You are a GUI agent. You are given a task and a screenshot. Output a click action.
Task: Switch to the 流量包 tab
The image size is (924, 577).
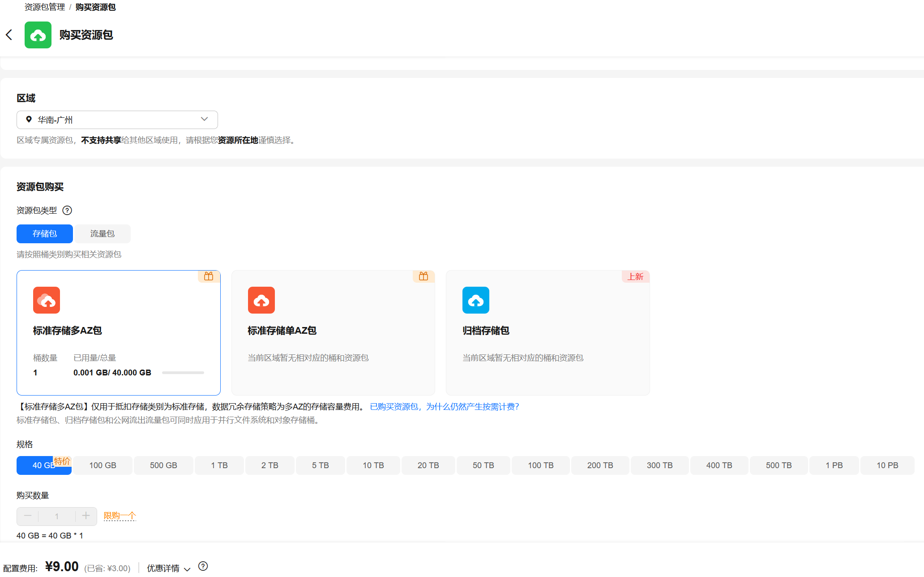[x=102, y=234]
